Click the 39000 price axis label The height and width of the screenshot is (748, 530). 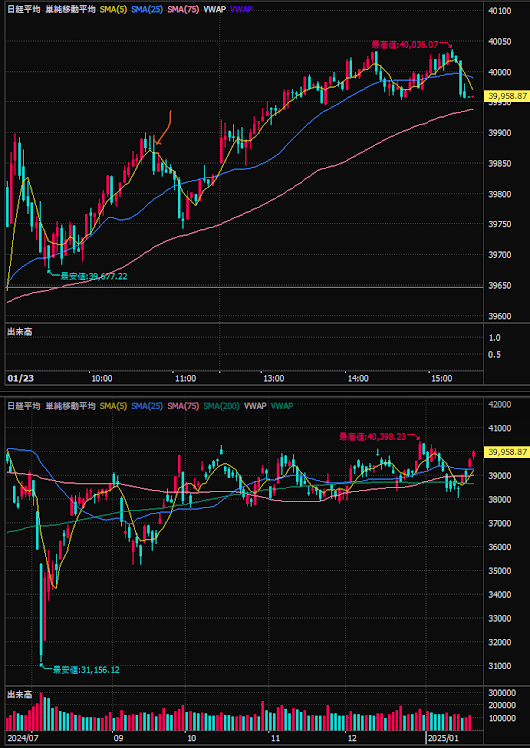point(500,476)
